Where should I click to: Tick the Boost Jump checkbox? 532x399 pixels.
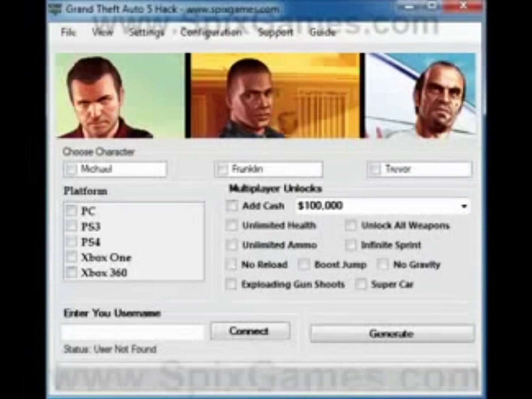tap(304, 264)
